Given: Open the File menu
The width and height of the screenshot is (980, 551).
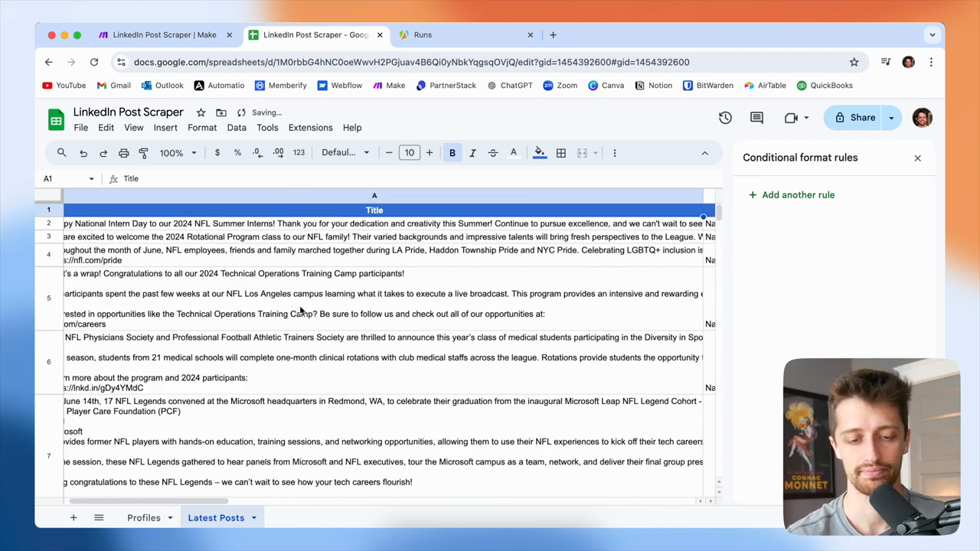Looking at the screenshot, I should coord(80,128).
